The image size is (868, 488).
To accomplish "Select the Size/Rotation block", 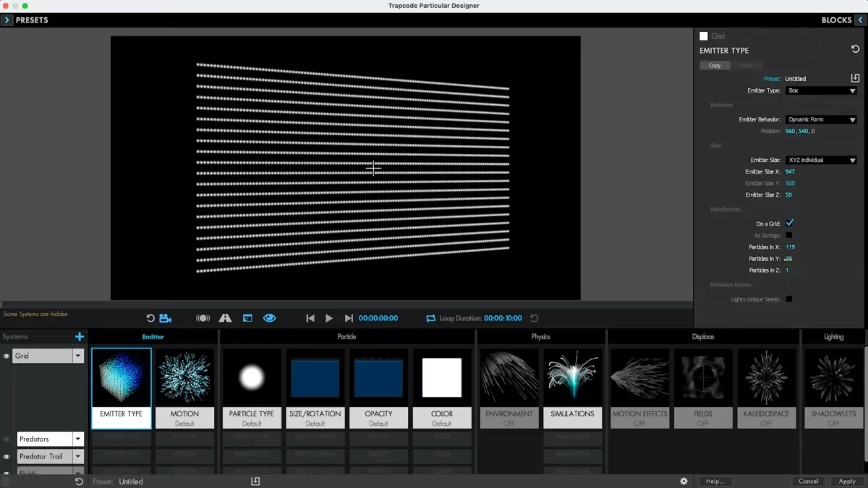I will click(x=315, y=388).
